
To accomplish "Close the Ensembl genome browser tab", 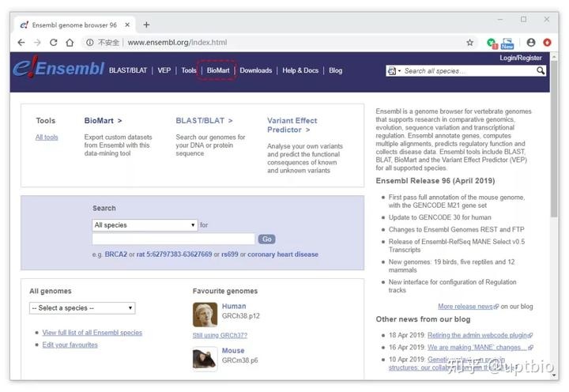I will (x=127, y=24).
